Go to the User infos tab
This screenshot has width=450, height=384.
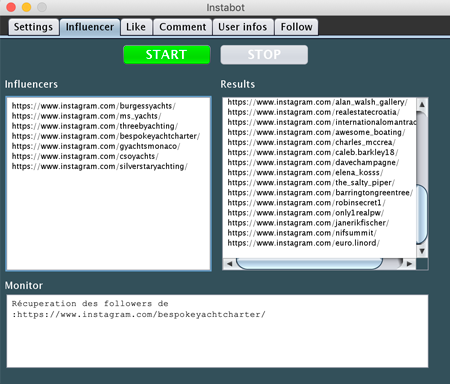coord(243,27)
